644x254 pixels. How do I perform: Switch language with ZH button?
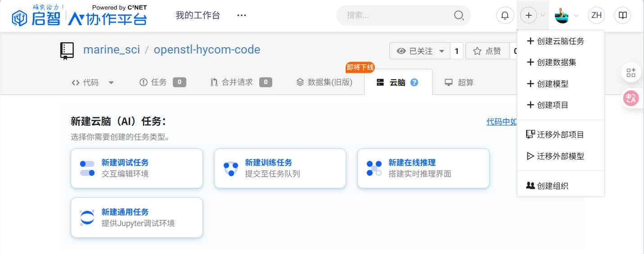pyautogui.click(x=596, y=16)
